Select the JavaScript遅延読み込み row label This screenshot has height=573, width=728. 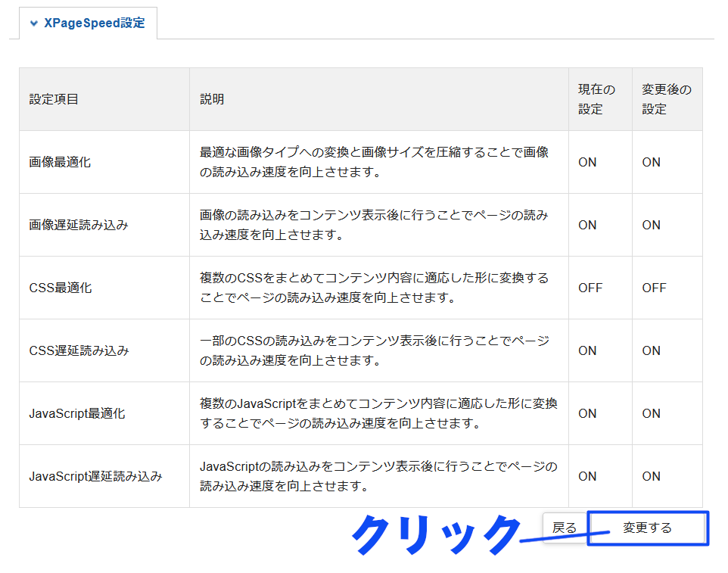pos(95,476)
